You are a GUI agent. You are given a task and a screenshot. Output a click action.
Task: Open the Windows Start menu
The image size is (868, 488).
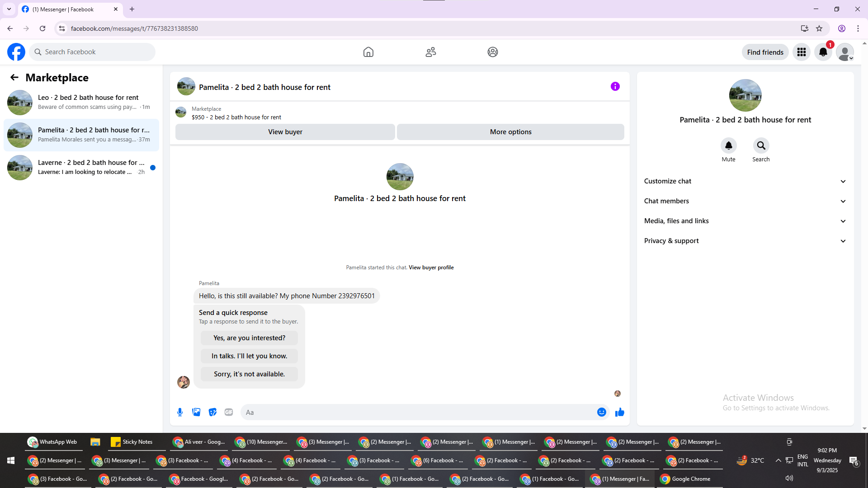coord(11,460)
